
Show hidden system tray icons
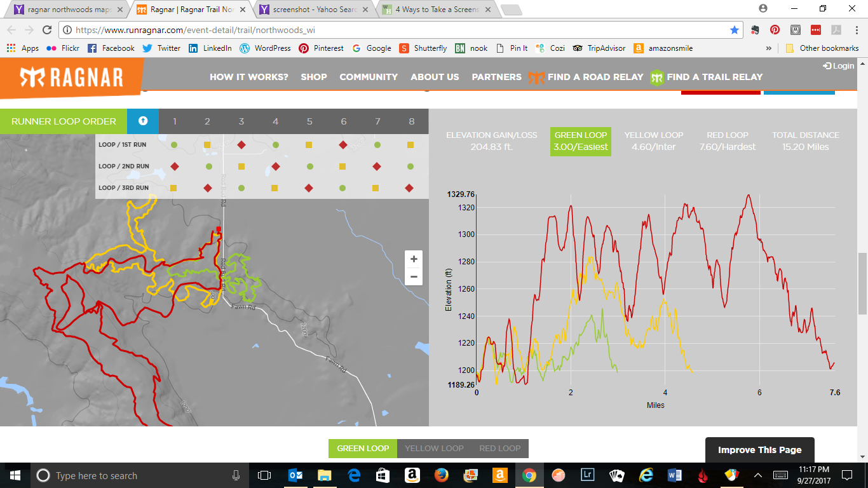757,475
